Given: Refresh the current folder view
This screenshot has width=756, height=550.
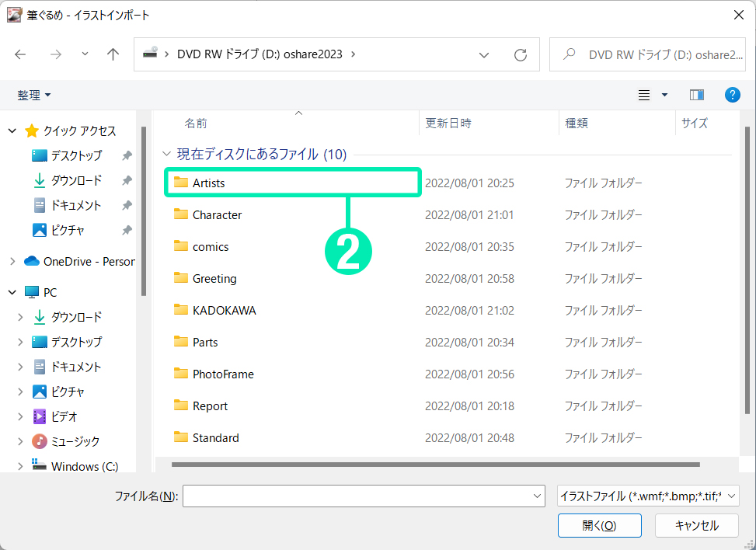Looking at the screenshot, I should pos(521,54).
